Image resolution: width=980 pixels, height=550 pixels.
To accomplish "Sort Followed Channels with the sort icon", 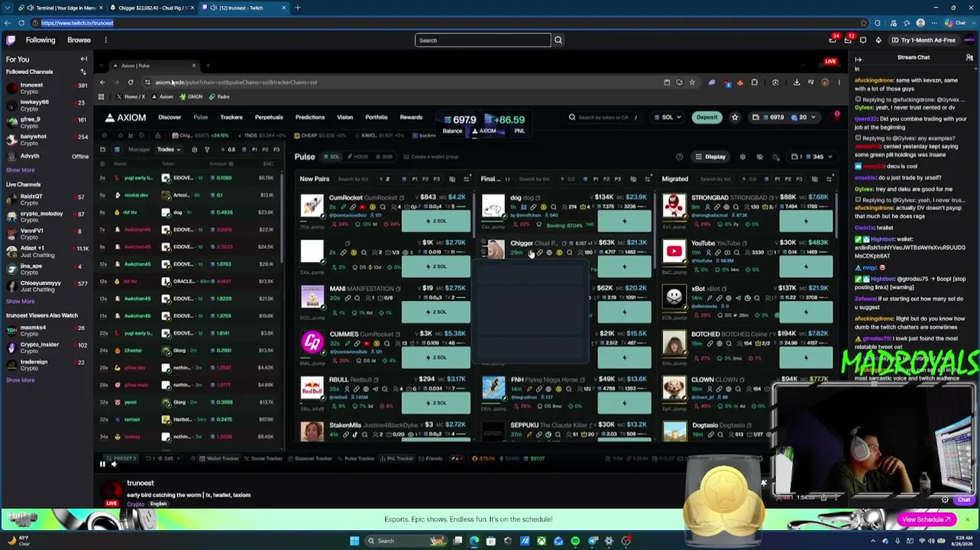I will click(83, 72).
